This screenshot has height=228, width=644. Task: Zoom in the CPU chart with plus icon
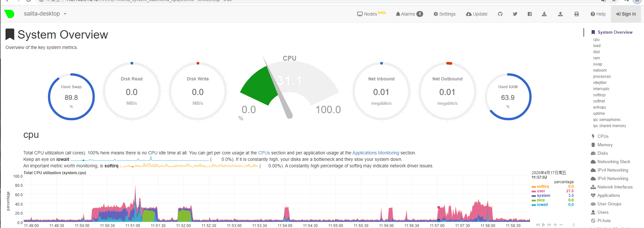click(x=555, y=225)
